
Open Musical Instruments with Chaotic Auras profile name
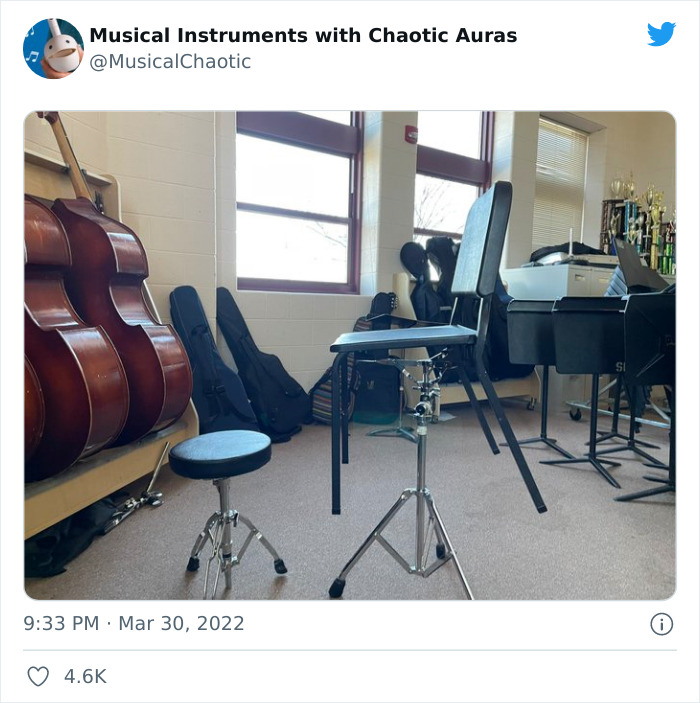pyautogui.click(x=303, y=35)
